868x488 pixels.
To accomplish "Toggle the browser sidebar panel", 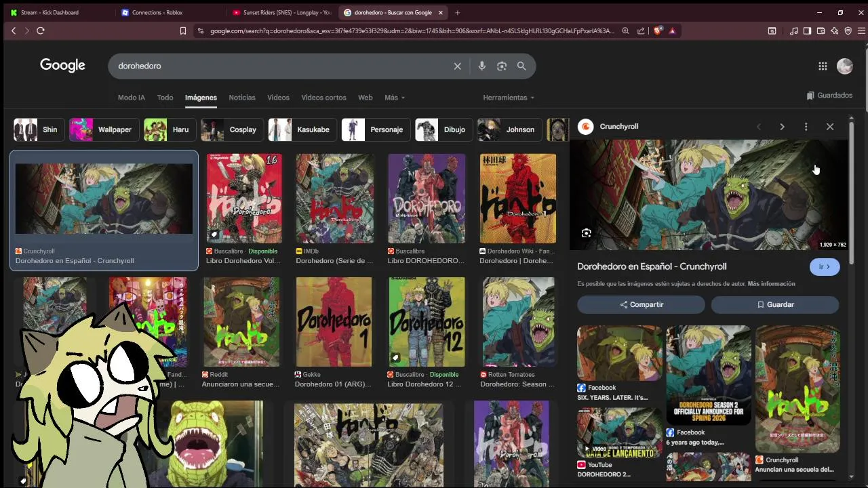I will coord(807,30).
